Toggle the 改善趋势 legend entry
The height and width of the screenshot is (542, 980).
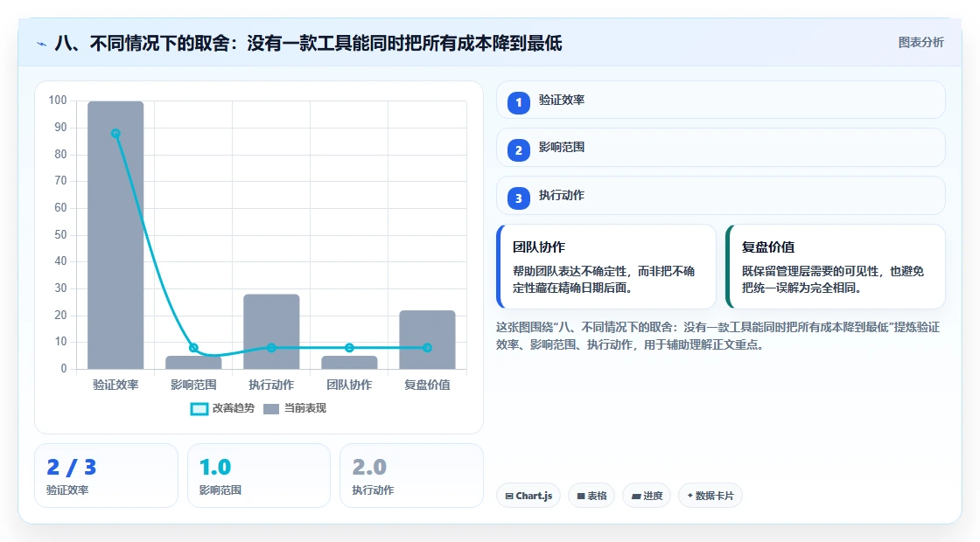222,408
